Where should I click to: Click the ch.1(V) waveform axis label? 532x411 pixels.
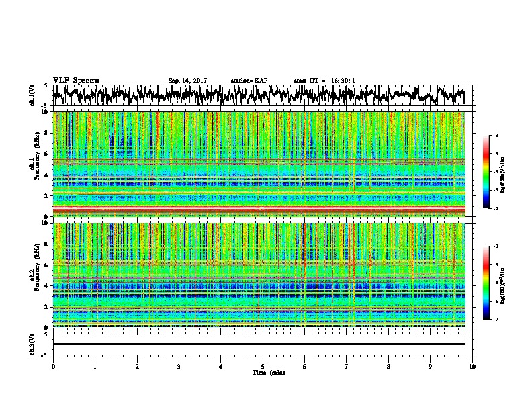[32, 95]
